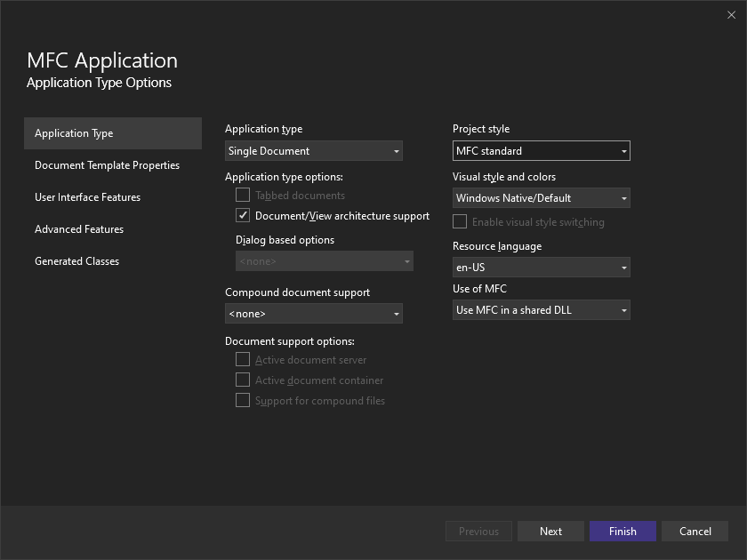Open the Project style dropdown

pos(541,150)
